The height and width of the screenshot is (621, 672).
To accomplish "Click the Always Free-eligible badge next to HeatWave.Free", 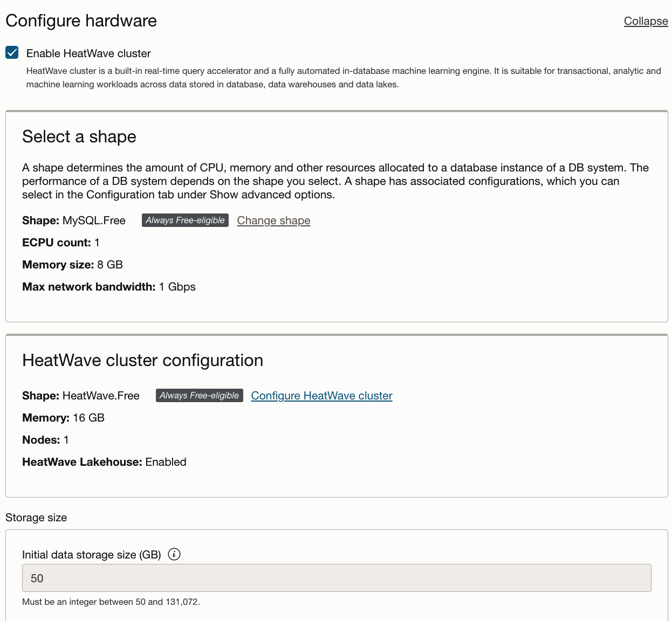I will (199, 396).
